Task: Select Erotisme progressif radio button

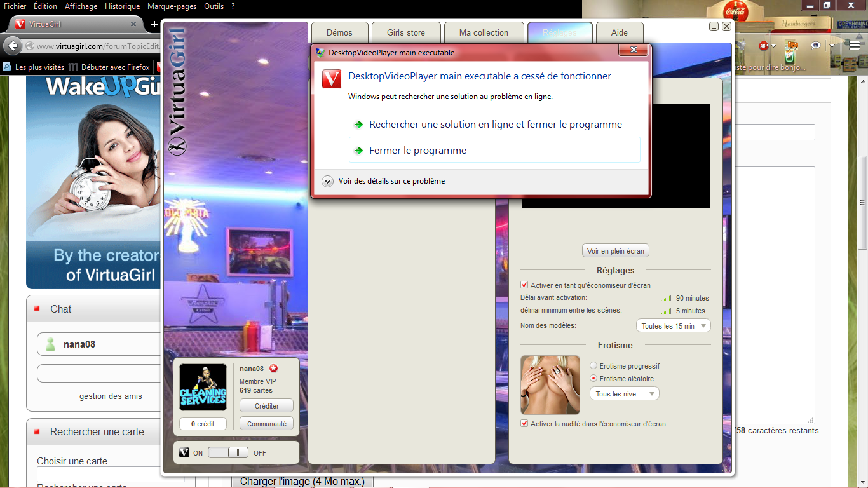Action: click(593, 366)
